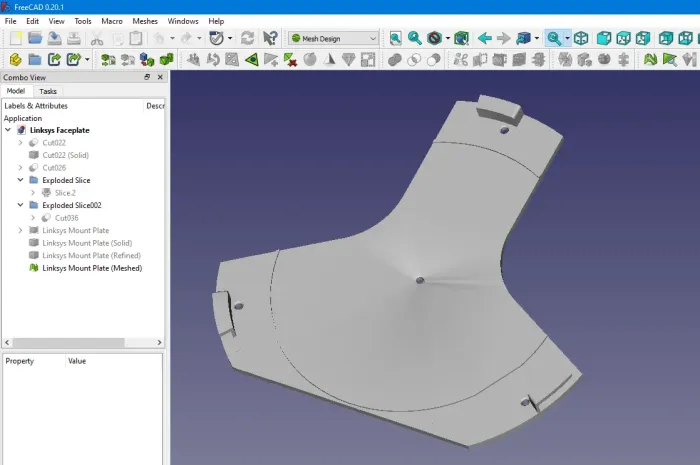Viewport: 700px width, 465px height.
Task: Open the Macro menu
Action: pyautogui.click(x=112, y=21)
